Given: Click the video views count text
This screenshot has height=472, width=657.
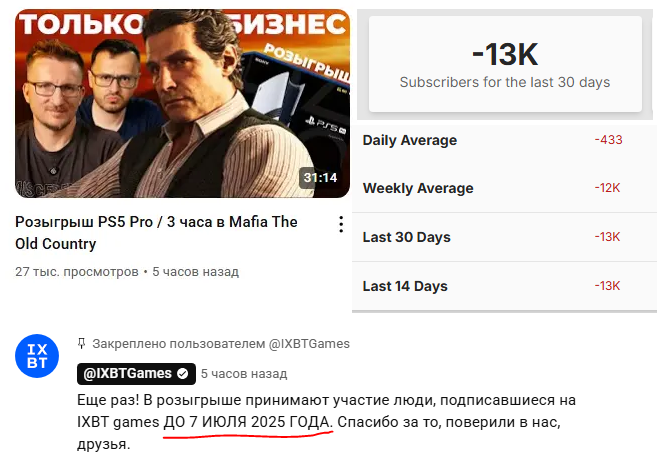Looking at the screenshot, I should click(x=77, y=272).
